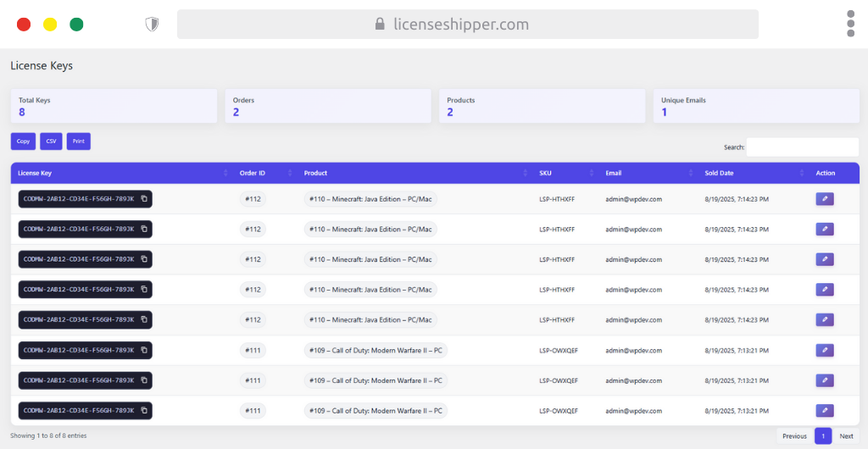Viewport: 868px width, 449px height.
Task: Copy the license key in the first table row
Action: [x=144, y=199]
